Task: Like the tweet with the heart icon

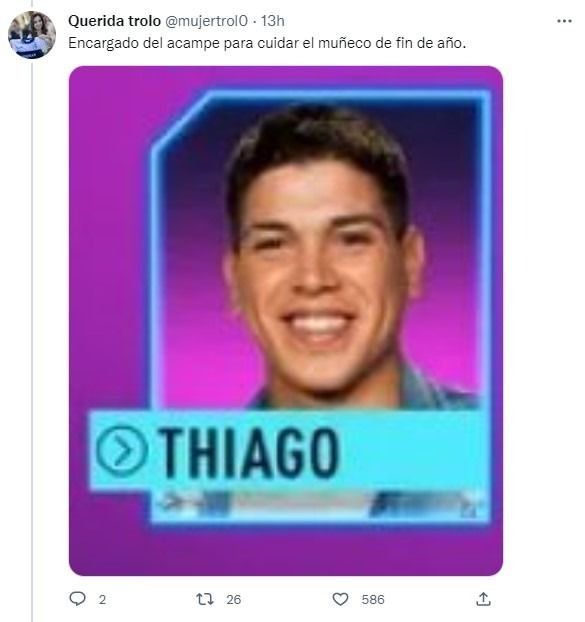Action: [340, 599]
